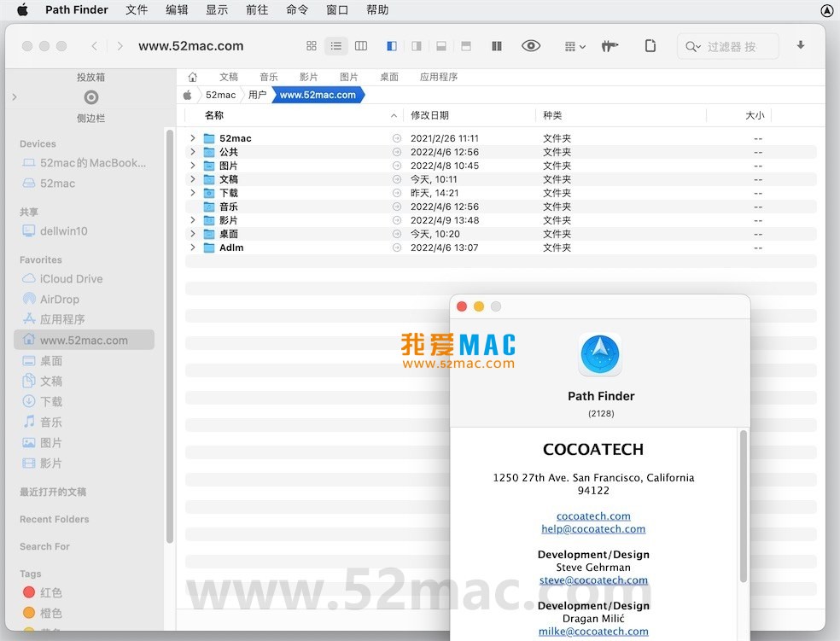Expand the Adlm folder row
The width and height of the screenshot is (840, 641).
(193, 248)
